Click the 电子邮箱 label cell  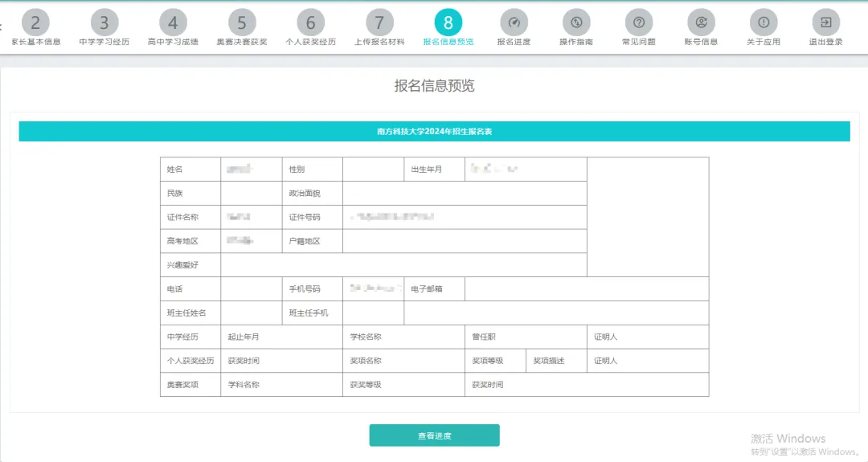tap(435, 288)
